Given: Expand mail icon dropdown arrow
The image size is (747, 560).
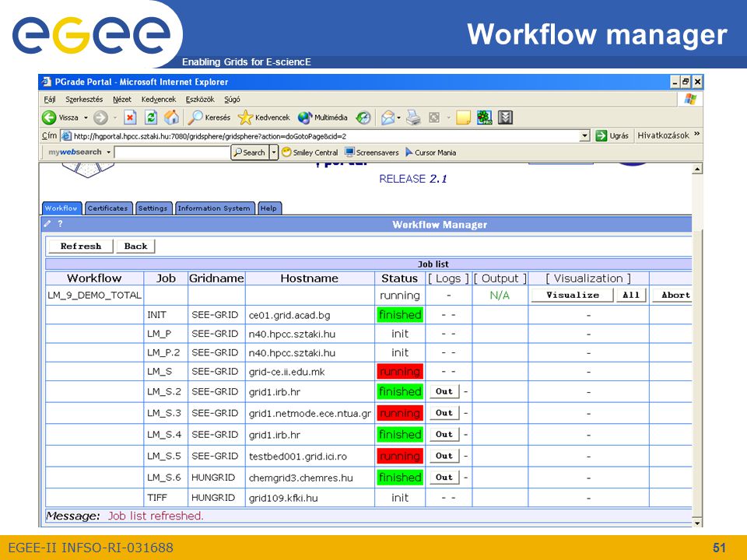Looking at the screenshot, I should pyautogui.click(x=398, y=117).
